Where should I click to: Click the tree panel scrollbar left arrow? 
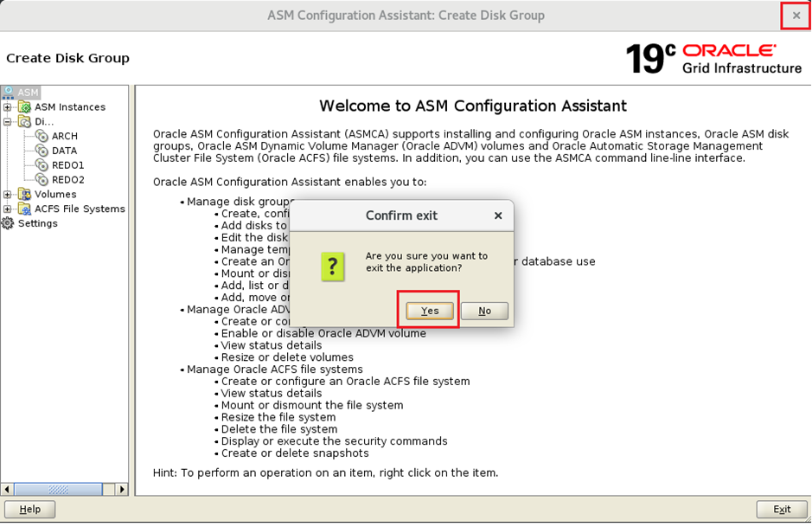tap(7, 489)
